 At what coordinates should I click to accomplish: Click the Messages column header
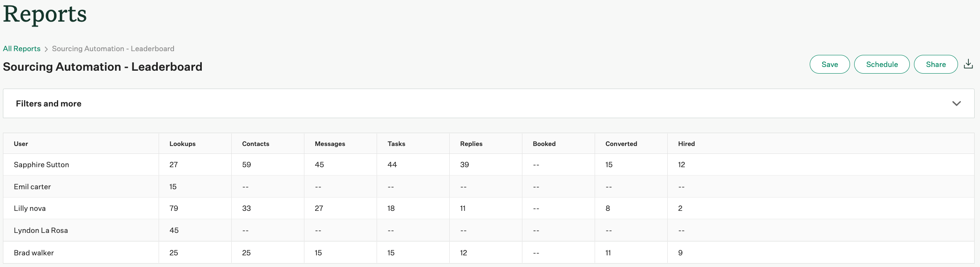[x=330, y=144]
